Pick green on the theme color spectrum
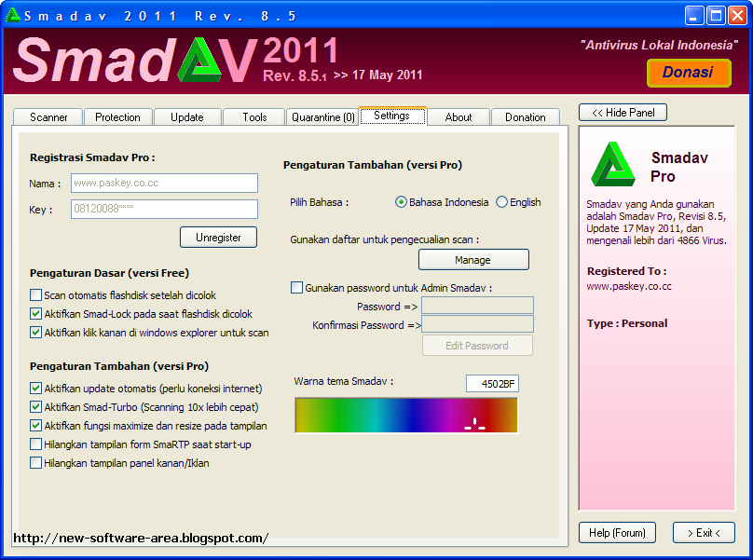This screenshot has width=753, height=560. click(x=339, y=416)
